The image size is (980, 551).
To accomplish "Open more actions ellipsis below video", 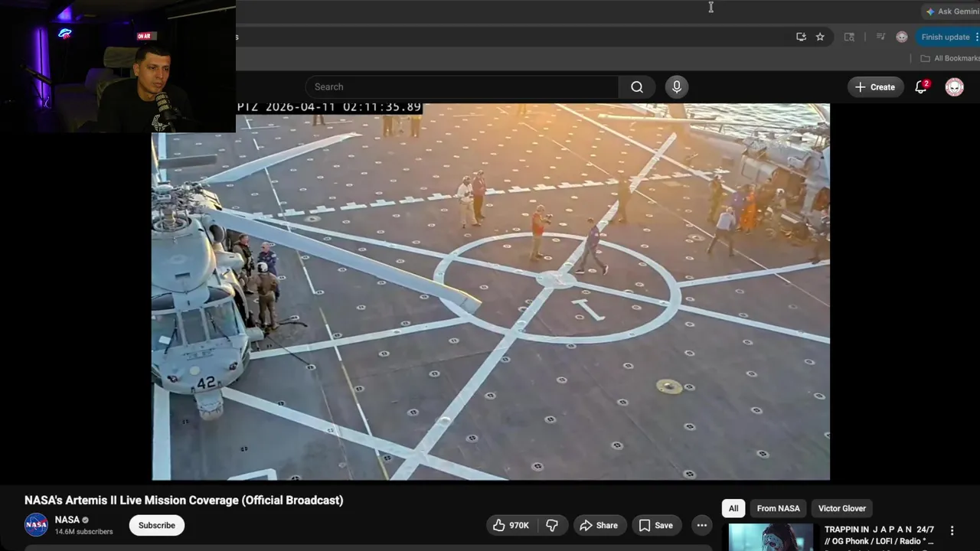I will [701, 525].
